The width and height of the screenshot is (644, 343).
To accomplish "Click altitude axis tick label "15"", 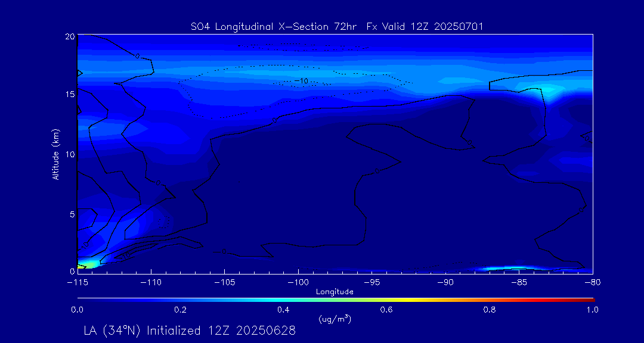I will coord(70,94).
